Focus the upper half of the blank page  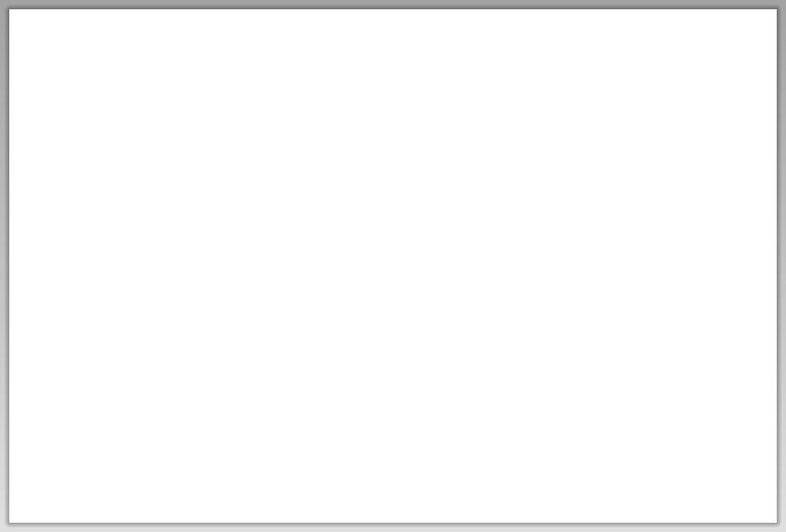click(x=393, y=138)
